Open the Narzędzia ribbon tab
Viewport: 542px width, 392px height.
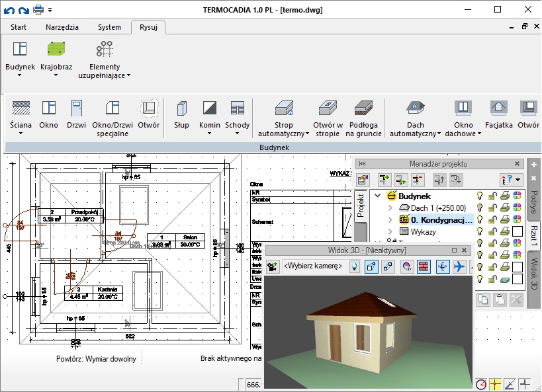click(62, 27)
